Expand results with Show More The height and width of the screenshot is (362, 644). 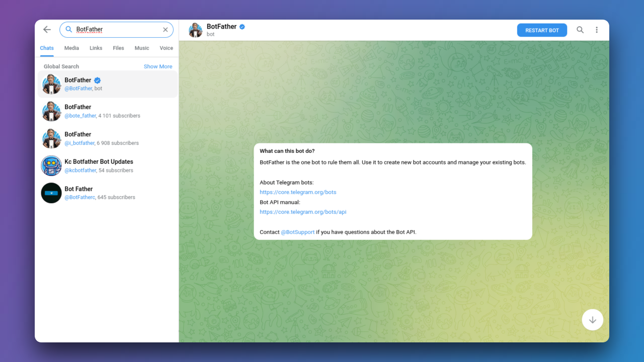158,66
